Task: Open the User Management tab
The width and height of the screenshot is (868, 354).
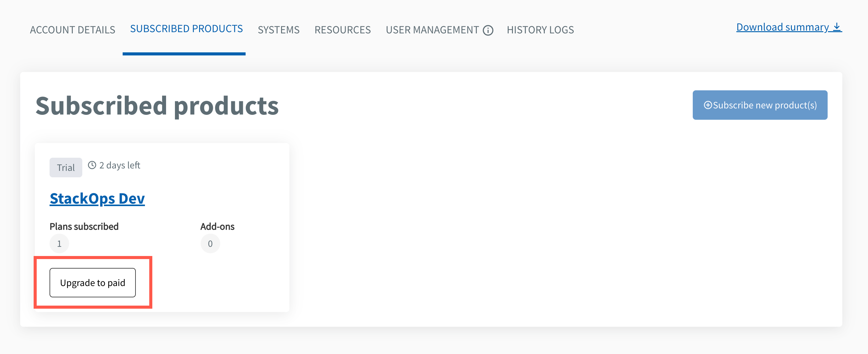Action: click(x=432, y=30)
